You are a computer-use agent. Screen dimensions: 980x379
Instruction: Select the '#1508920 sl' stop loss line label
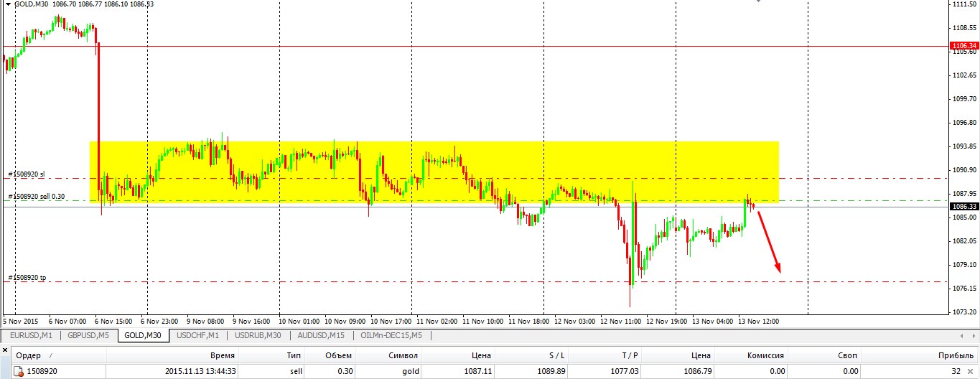coord(27,174)
